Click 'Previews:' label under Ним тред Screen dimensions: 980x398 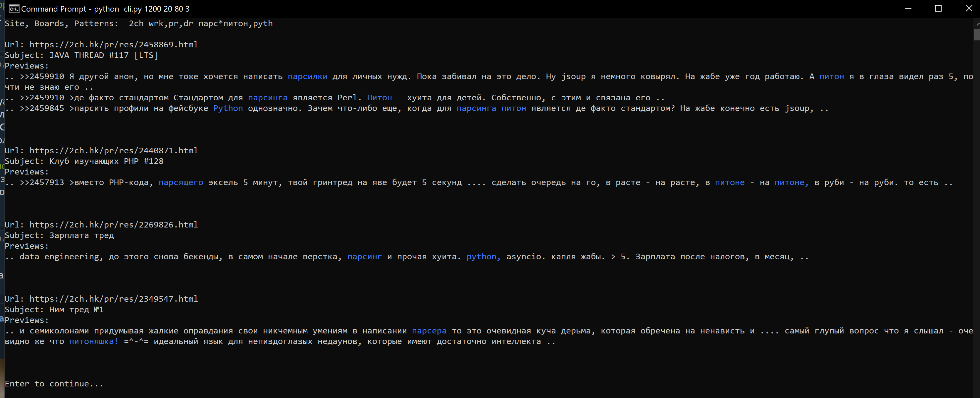click(x=27, y=321)
